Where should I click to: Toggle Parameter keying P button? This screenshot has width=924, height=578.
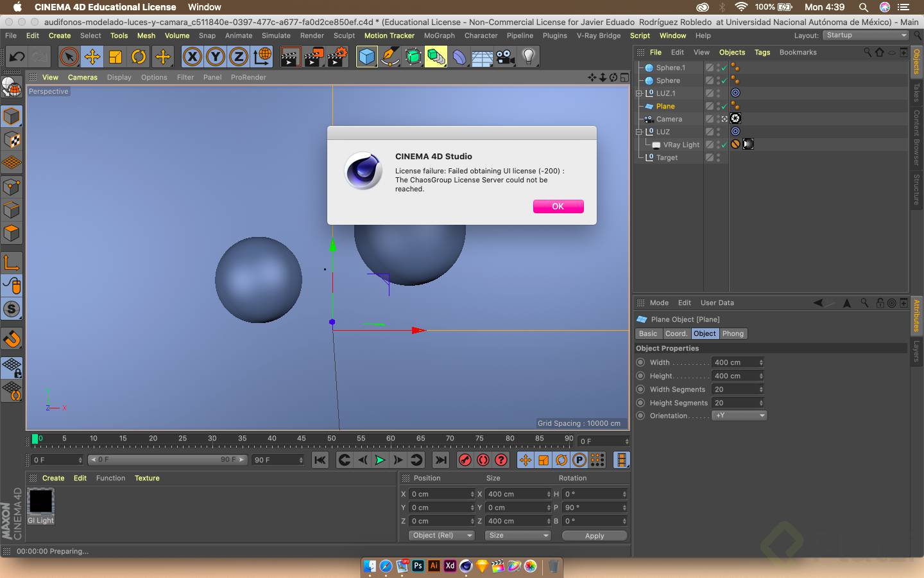tap(579, 460)
